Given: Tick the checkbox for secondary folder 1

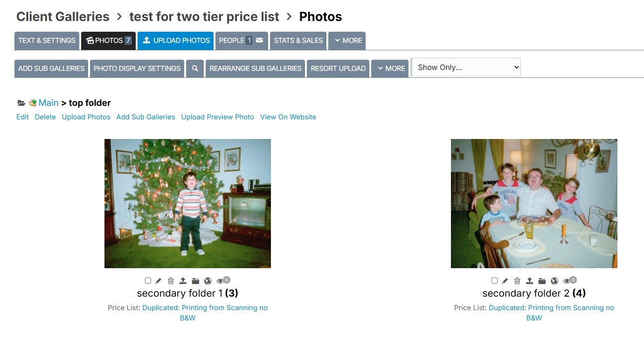Looking at the screenshot, I should [x=148, y=281].
